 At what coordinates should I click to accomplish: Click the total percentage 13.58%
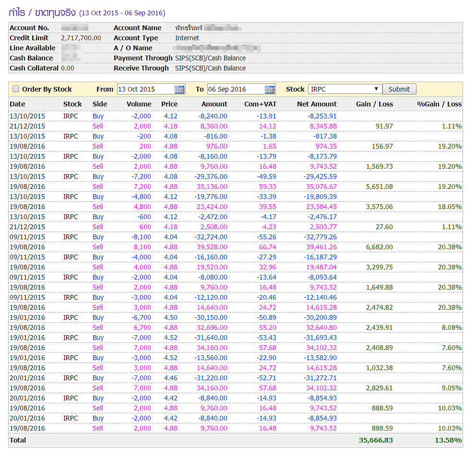(x=449, y=440)
